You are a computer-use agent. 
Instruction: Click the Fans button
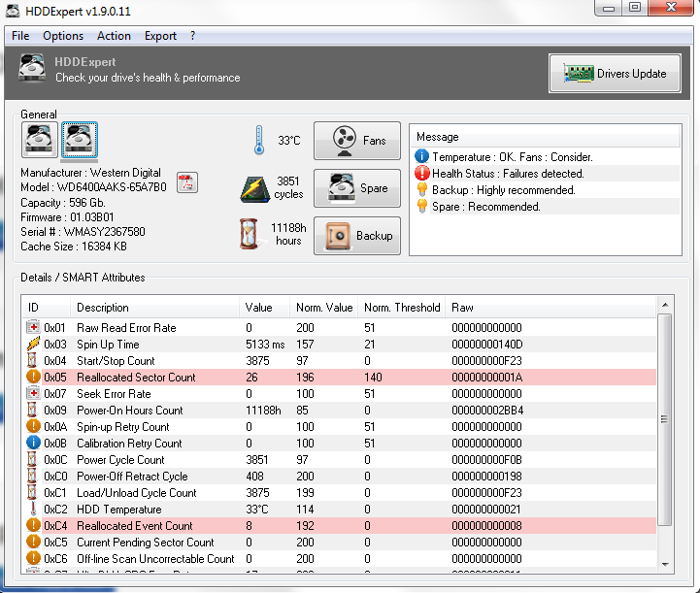tap(357, 141)
